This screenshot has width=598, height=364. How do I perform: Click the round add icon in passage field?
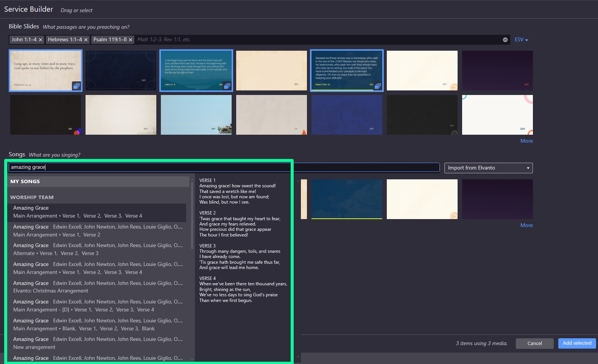(505, 40)
